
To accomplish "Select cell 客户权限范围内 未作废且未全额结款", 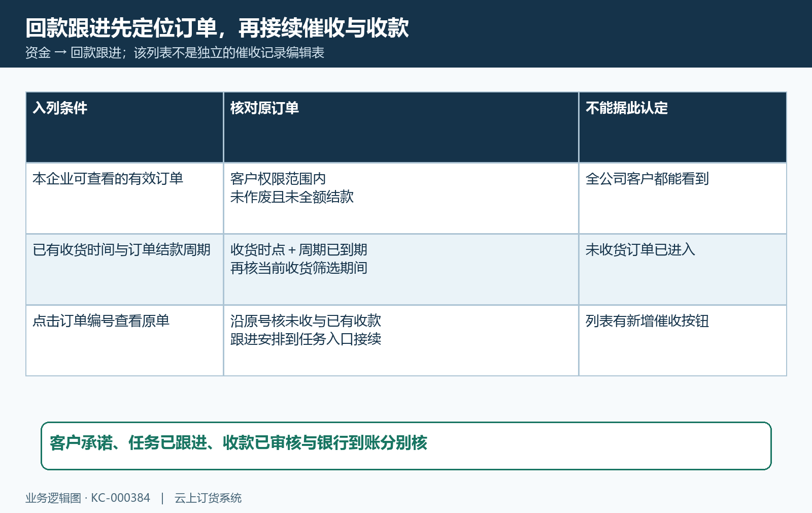I will [401, 198].
